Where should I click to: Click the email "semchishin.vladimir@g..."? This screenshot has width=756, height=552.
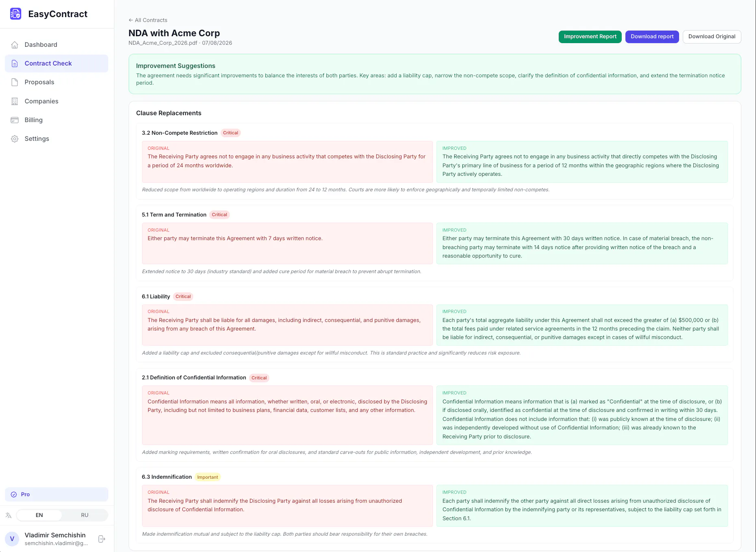(x=56, y=543)
